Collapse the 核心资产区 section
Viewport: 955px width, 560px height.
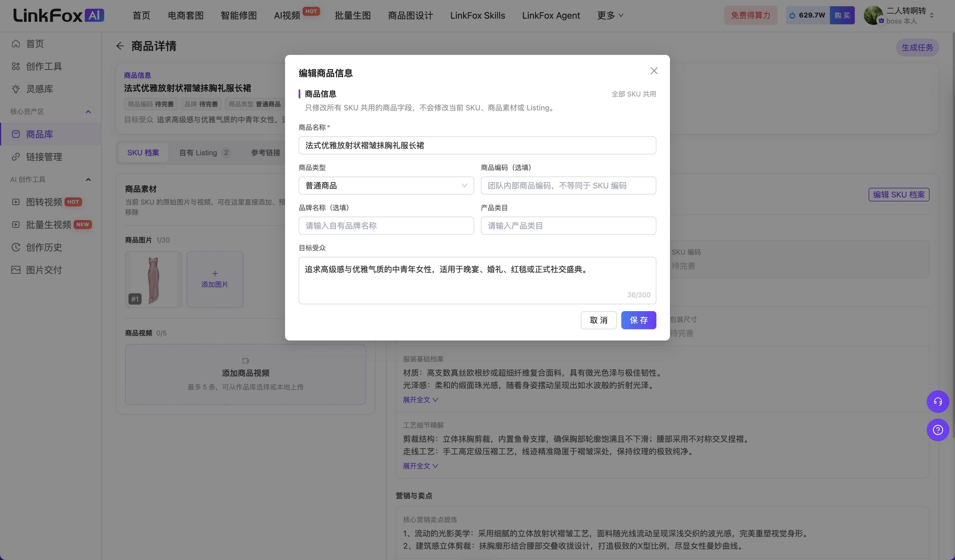tap(88, 112)
